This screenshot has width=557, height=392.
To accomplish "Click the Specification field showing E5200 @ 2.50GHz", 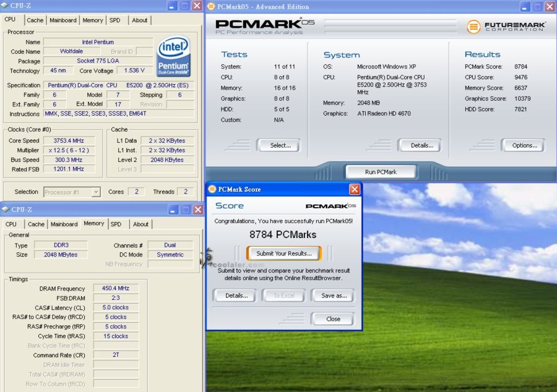I will click(x=119, y=85).
